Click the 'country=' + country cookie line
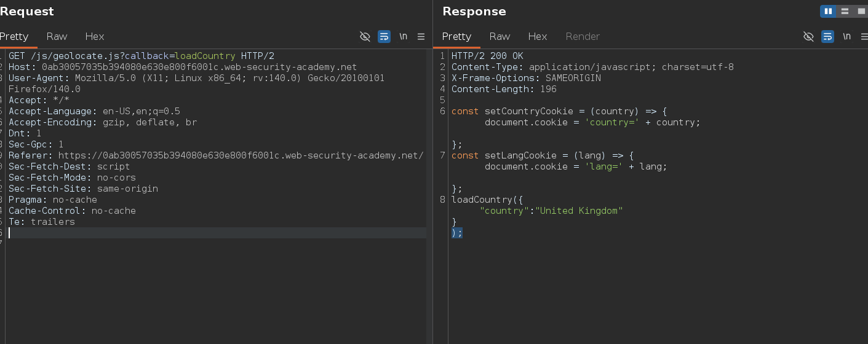The width and height of the screenshot is (868, 344). tap(592, 122)
